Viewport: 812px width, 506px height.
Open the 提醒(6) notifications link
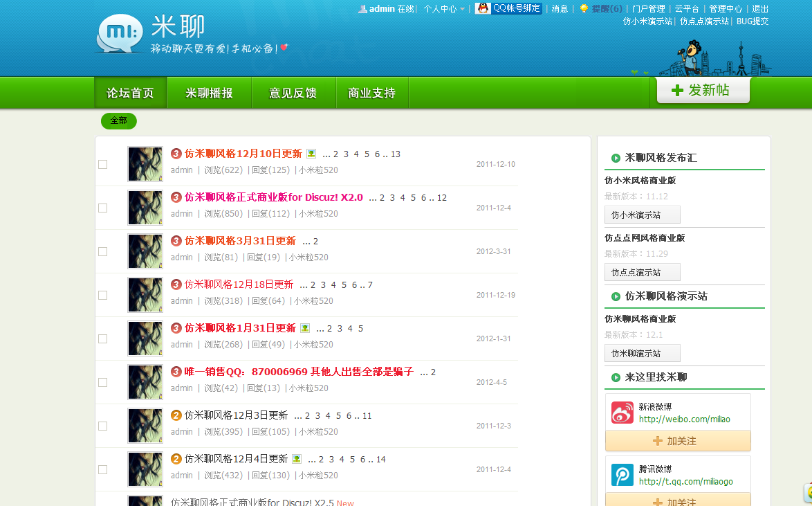[607, 9]
